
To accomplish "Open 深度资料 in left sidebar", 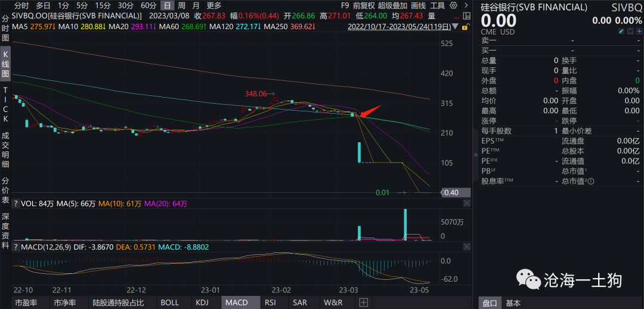I will point(5,232).
